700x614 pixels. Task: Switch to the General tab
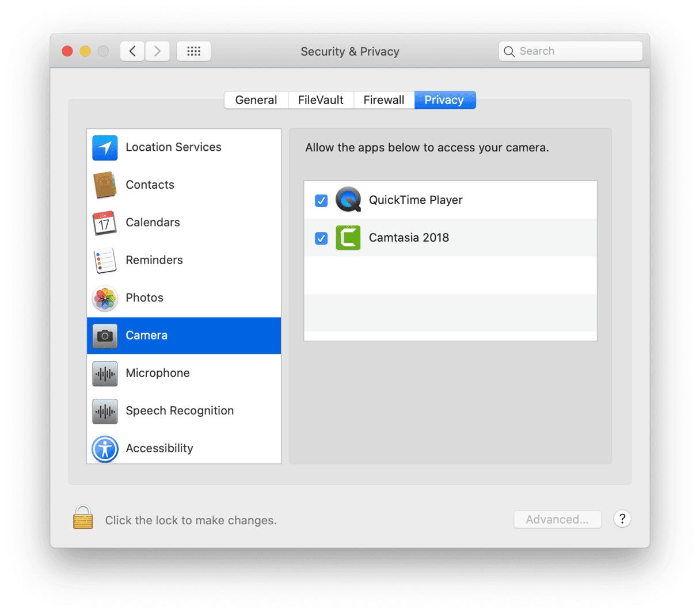(256, 100)
